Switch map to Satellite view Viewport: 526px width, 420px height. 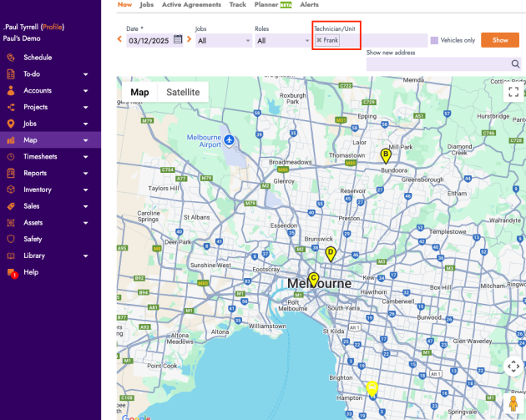click(x=183, y=93)
